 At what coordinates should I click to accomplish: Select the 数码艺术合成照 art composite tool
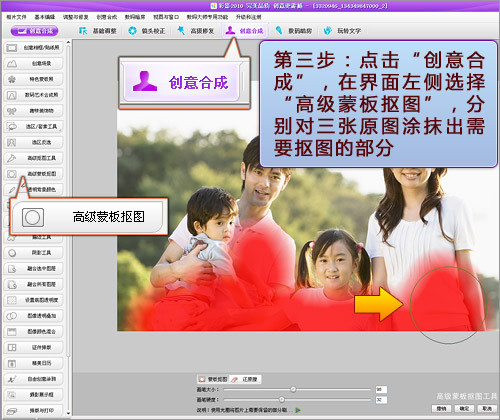click(33, 95)
